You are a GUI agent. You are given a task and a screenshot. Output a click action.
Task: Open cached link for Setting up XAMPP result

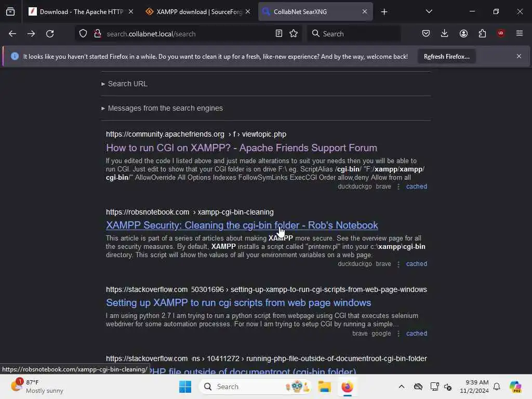coord(417,334)
